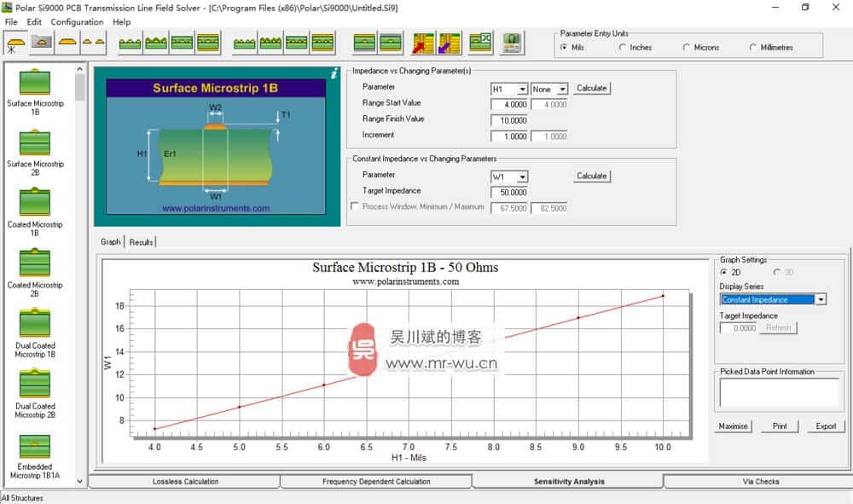Open the Edit menu
Viewport: 853px width, 504px height.
(34, 22)
